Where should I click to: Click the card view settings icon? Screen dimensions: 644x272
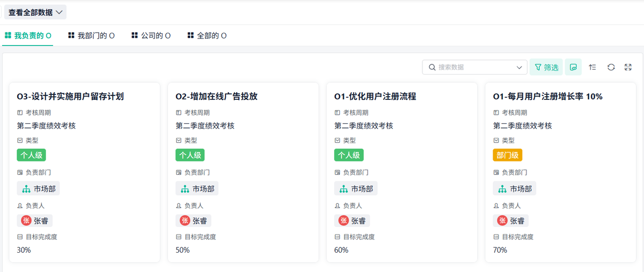click(573, 67)
